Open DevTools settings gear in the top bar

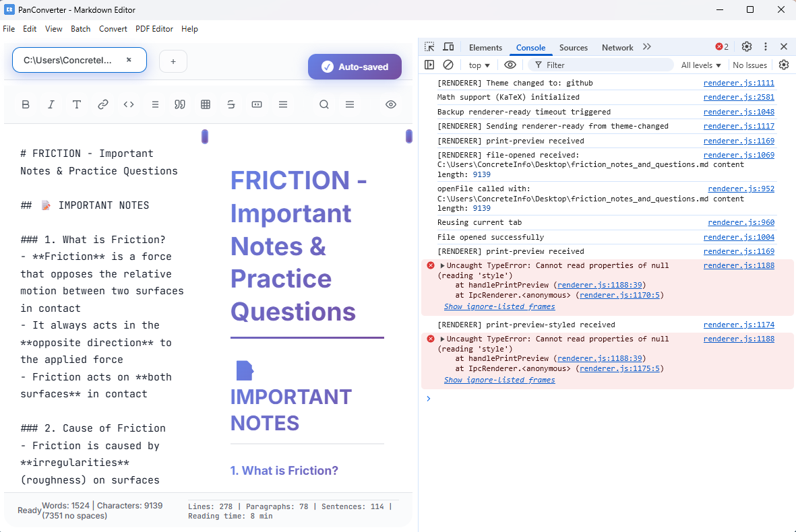[746, 46]
